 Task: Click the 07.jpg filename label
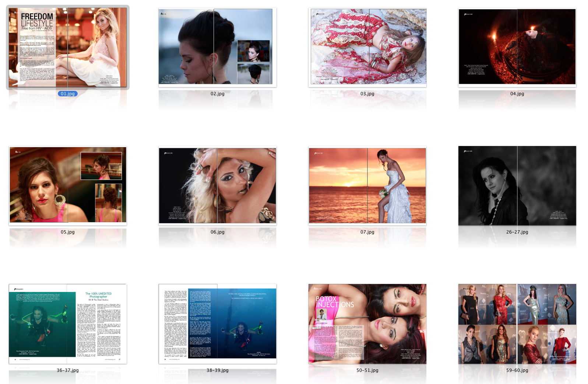click(367, 232)
